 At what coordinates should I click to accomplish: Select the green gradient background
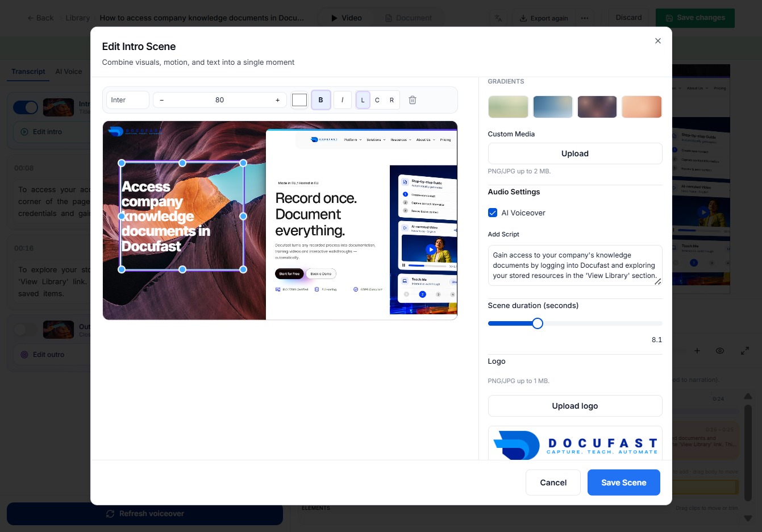[508, 107]
